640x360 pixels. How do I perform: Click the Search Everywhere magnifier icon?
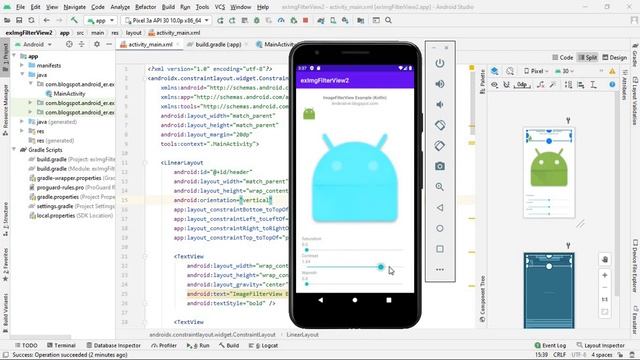[x=388, y=20]
